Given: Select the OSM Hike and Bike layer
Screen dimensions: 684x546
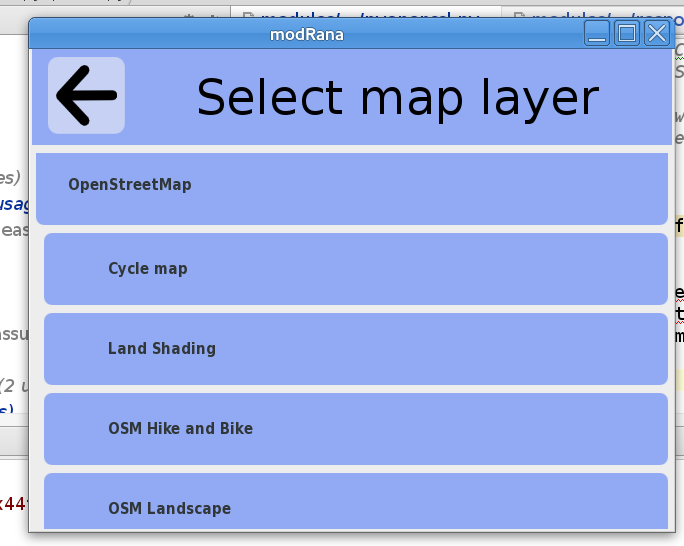Looking at the screenshot, I should [x=355, y=429].
